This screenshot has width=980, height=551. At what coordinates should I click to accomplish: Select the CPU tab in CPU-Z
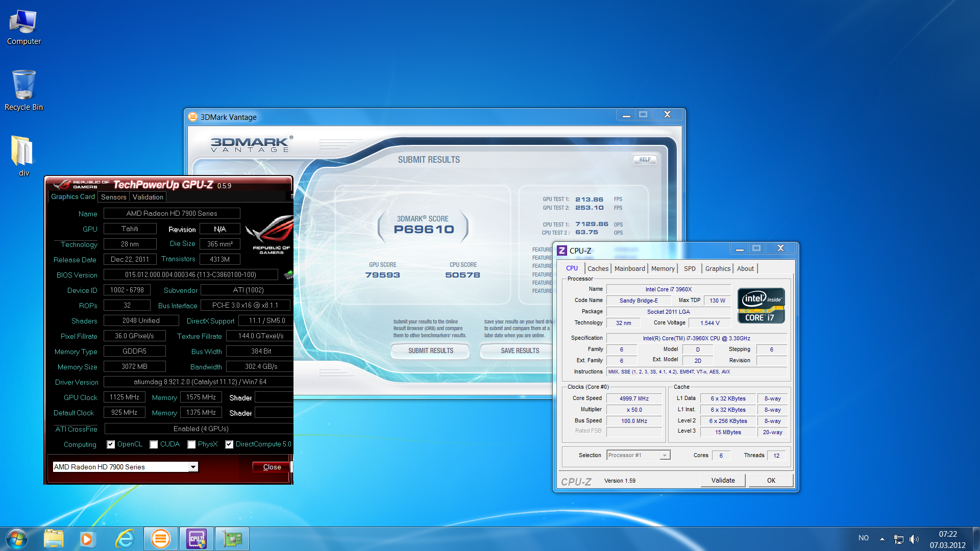coord(572,268)
